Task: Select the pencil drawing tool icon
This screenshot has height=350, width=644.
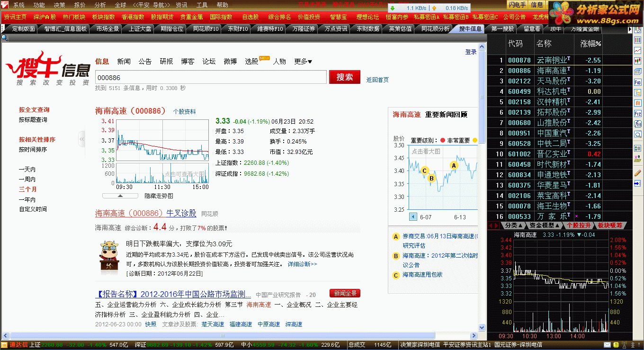Action: [x=637, y=173]
